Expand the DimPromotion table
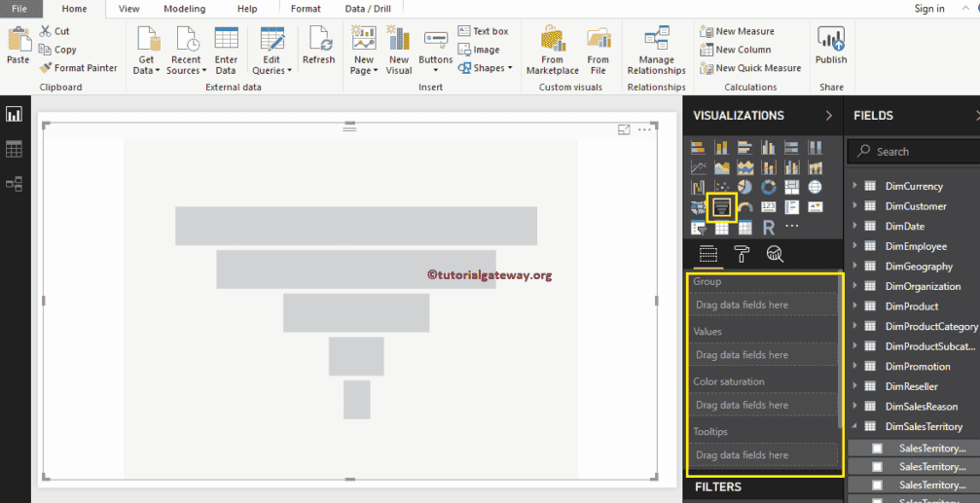The height and width of the screenshot is (503, 980). 854,366
